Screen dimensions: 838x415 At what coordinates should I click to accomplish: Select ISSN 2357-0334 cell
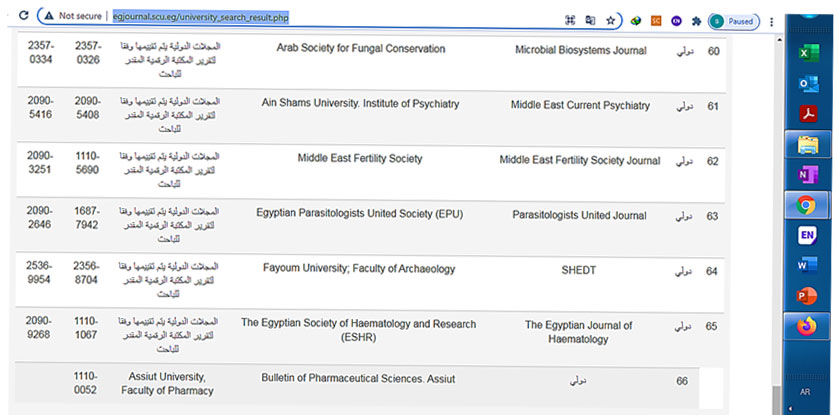point(41,52)
